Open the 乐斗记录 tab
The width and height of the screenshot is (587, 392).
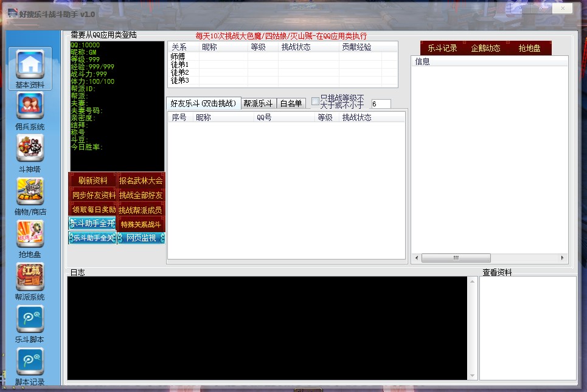click(442, 48)
